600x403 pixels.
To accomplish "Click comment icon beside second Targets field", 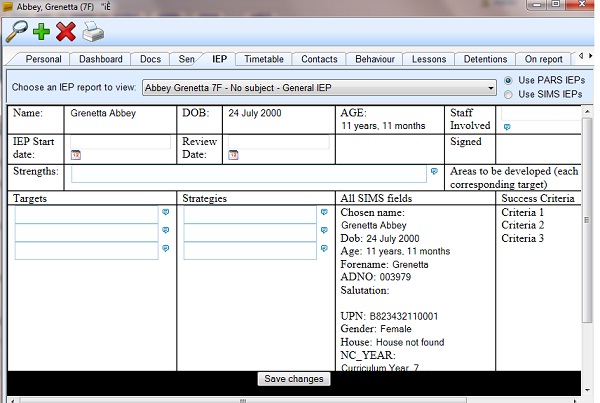I will tap(165, 230).
